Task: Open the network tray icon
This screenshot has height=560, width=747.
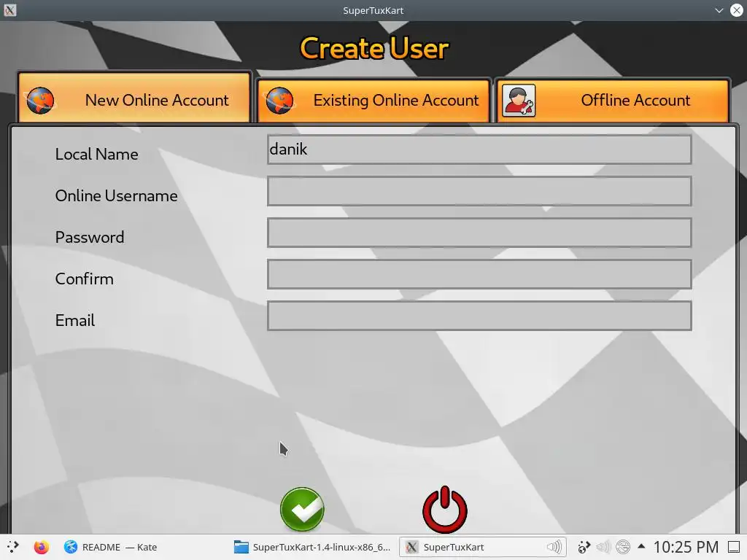Action: [623, 547]
